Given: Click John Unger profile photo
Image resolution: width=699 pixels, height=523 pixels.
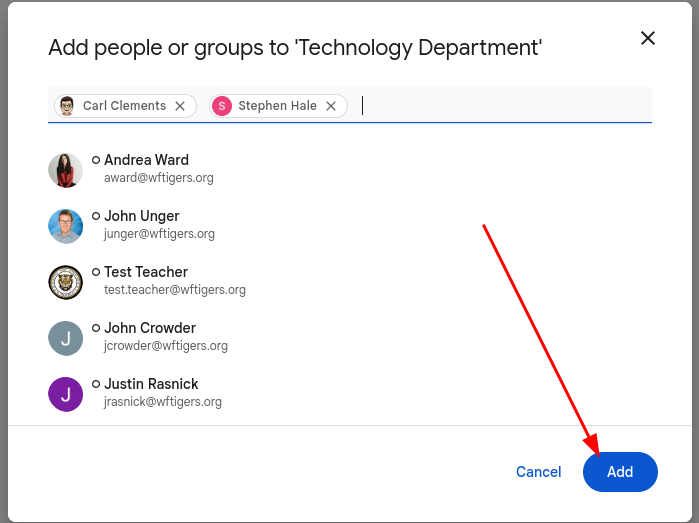Looking at the screenshot, I should (66, 226).
